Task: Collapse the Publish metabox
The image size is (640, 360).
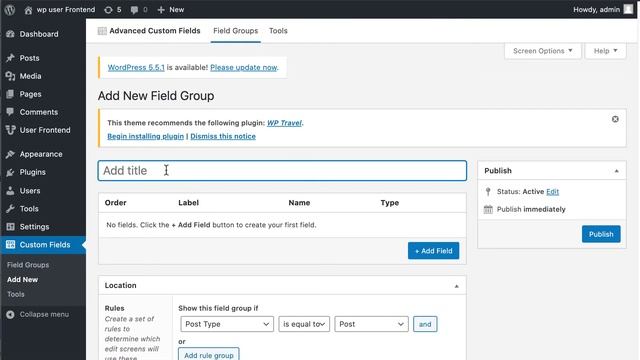Action: tap(616, 171)
